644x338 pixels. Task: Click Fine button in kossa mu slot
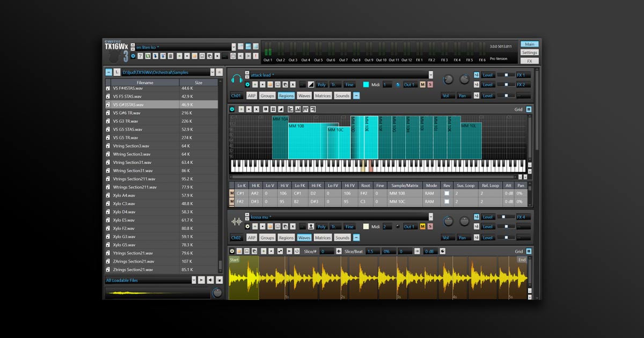point(349,226)
